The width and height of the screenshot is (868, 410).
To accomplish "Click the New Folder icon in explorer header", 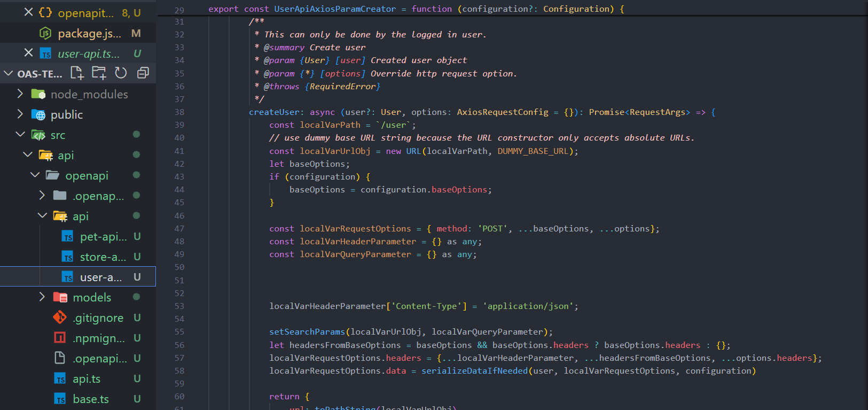I will coord(99,73).
